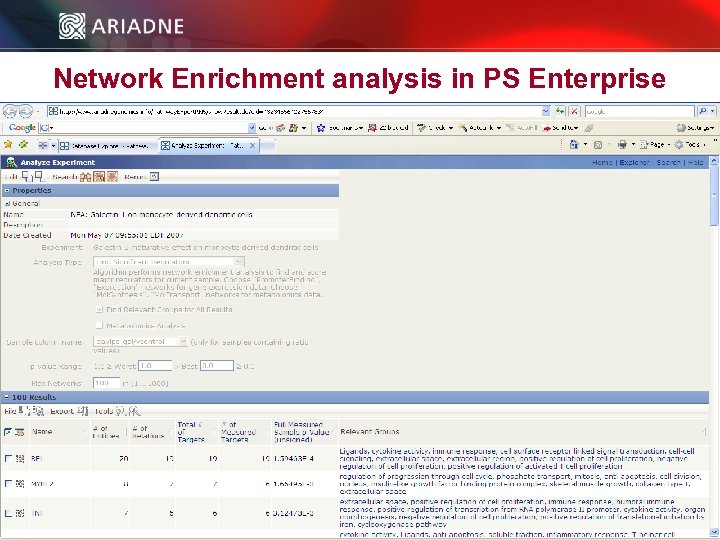This screenshot has height=540, width=720.
Task: Collapse the General subsection
Action: (x=7, y=203)
